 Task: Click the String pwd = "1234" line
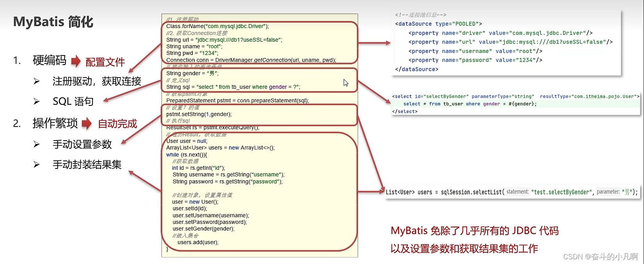click(192, 53)
